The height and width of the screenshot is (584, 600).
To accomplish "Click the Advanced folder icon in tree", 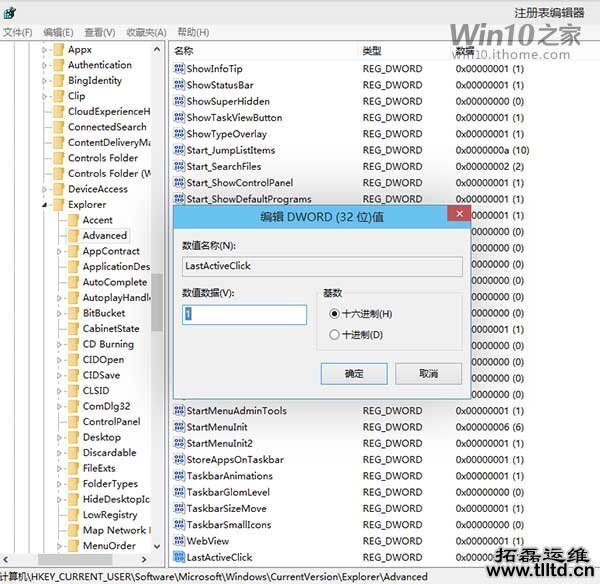I will coord(73,236).
